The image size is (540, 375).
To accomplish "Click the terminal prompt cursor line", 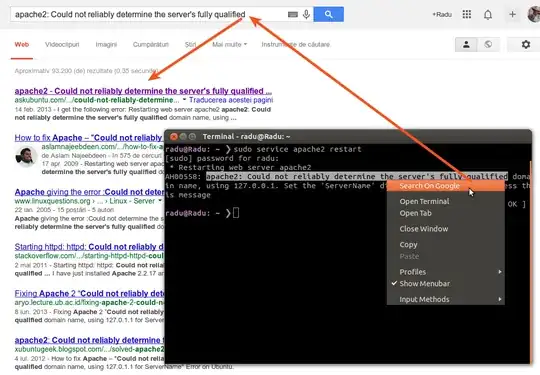I will click(x=202, y=213).
